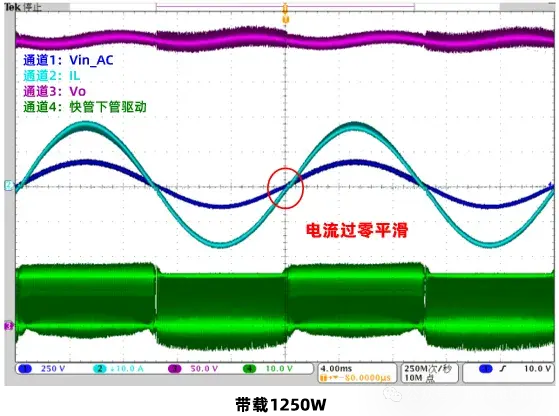
Task: Click the trigger level 10.0 V readout
Action: 537,369
